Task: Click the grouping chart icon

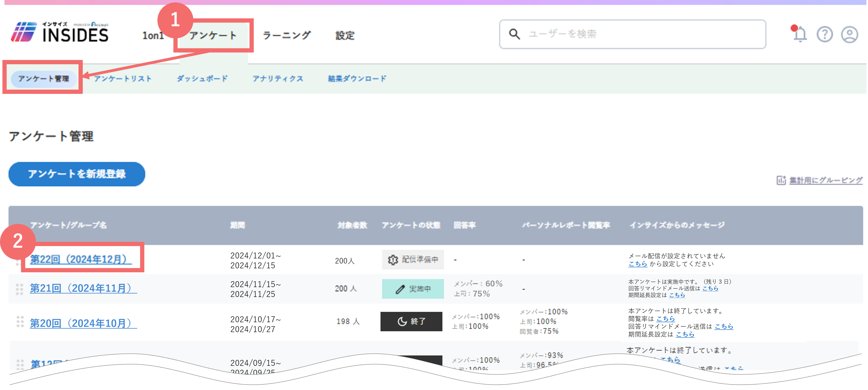Action: click(781, 180)
